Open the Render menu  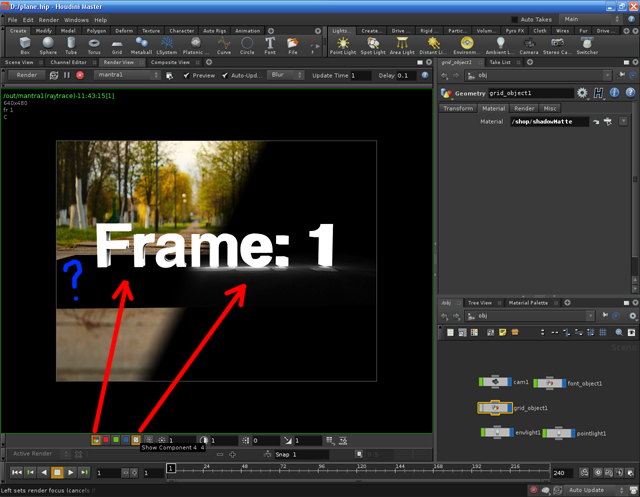(48, 20)
